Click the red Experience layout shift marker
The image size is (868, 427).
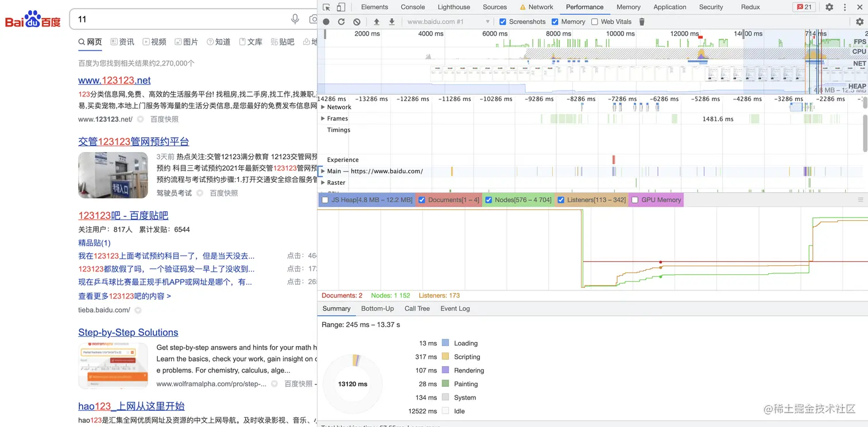pyautogui.click(x=614, y=160)
